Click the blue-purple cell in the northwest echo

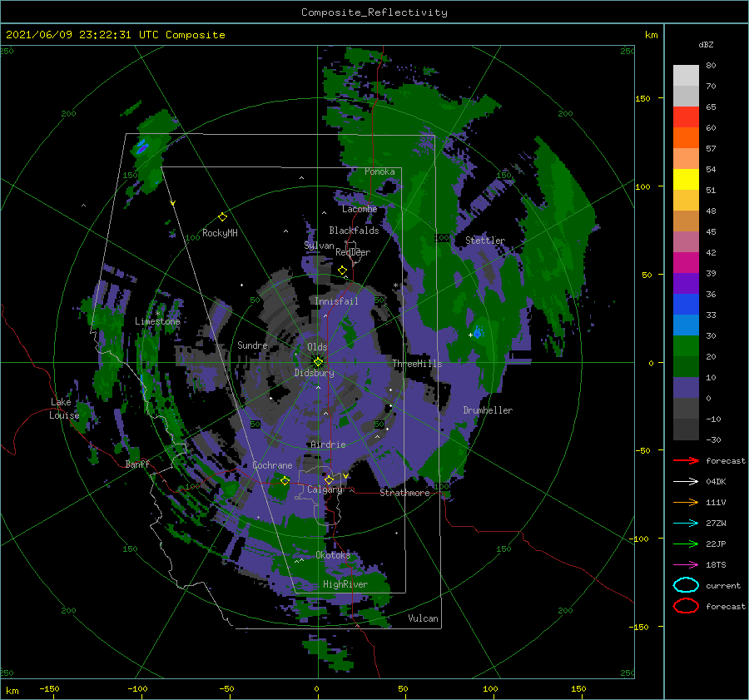click(x=141, y=146)
